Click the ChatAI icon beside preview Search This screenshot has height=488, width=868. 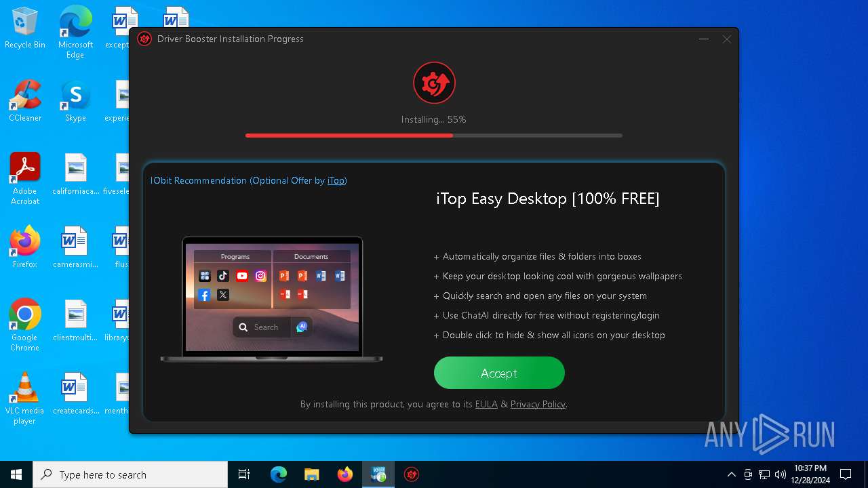302,327
